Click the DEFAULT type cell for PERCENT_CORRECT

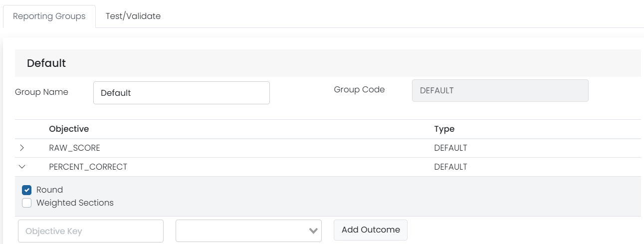pyautogui.click(x=451, y=167)
